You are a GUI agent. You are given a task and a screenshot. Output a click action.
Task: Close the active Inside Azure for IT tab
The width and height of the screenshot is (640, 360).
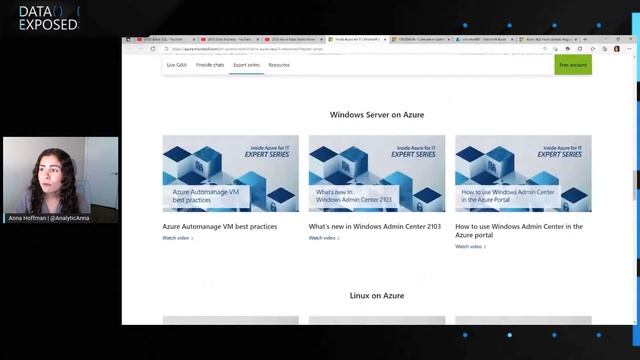click(384, 40)
